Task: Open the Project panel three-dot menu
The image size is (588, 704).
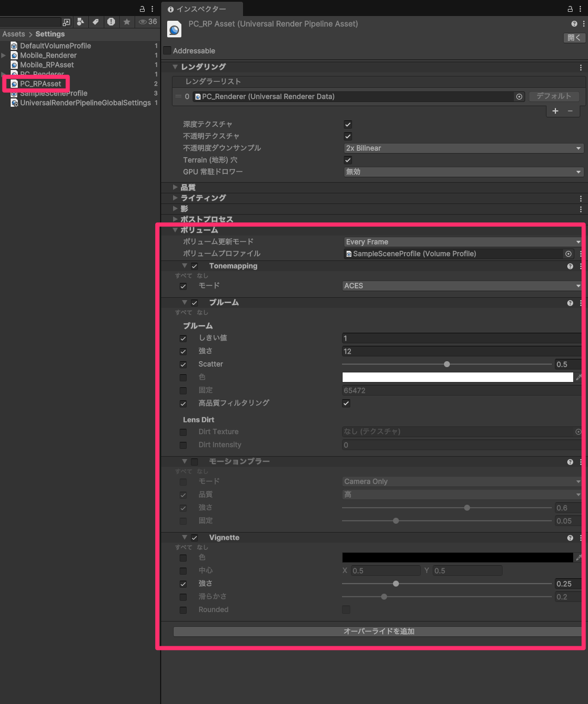Action: coord(152,8)
